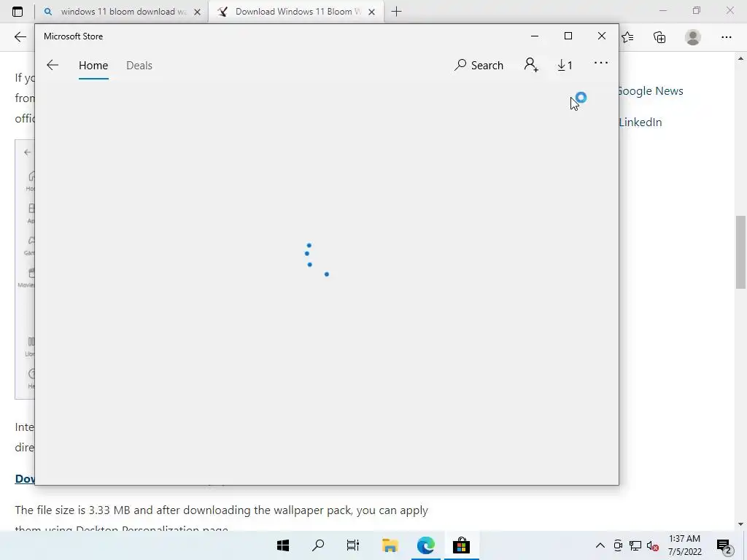Open the notification center icon

pos(724,545)
